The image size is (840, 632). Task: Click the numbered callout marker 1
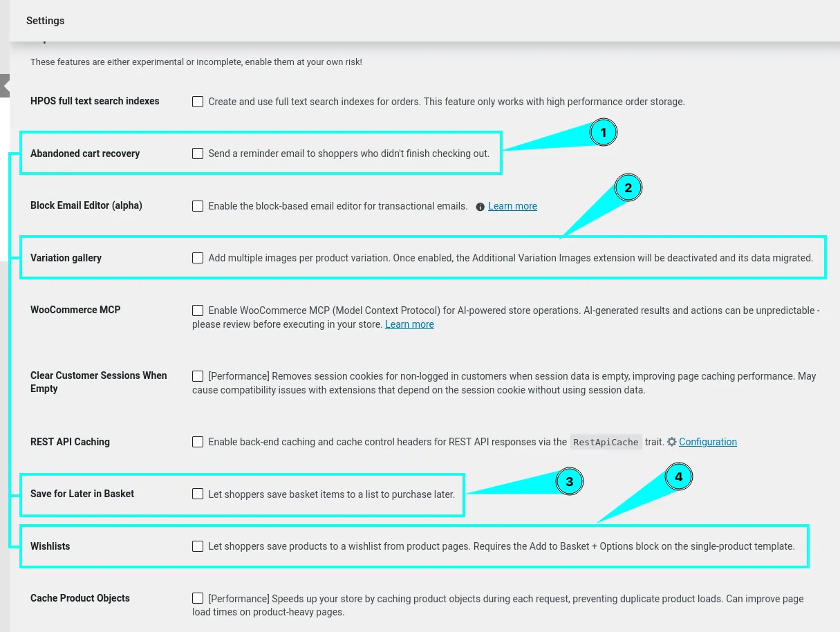(603, 132)
